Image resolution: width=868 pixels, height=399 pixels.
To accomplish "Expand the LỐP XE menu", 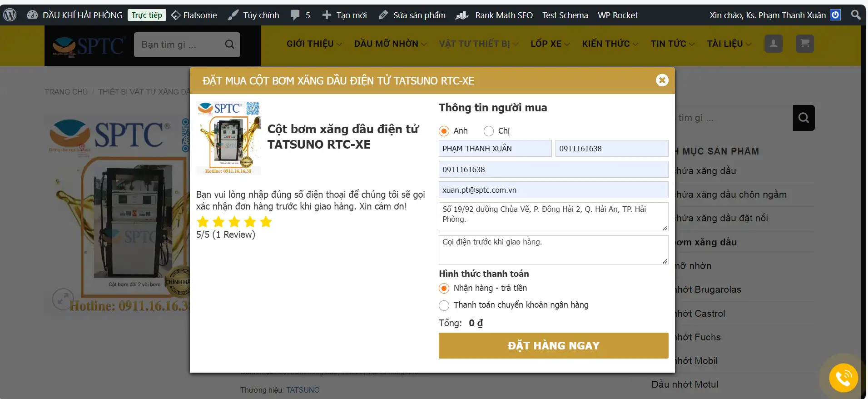I will [550, 44].
